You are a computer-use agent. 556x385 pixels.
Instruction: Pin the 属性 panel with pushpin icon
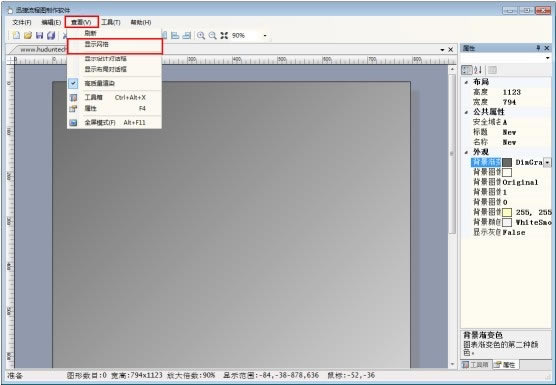(x=538, y=48)
